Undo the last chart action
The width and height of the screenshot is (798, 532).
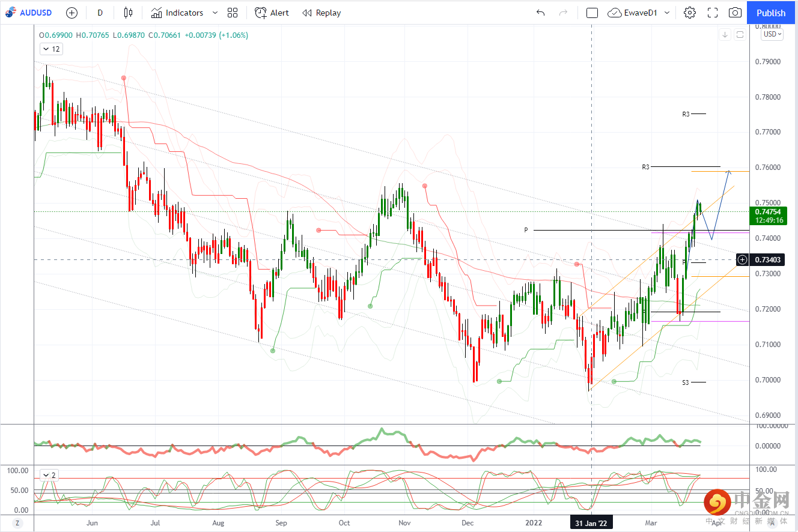540,13
